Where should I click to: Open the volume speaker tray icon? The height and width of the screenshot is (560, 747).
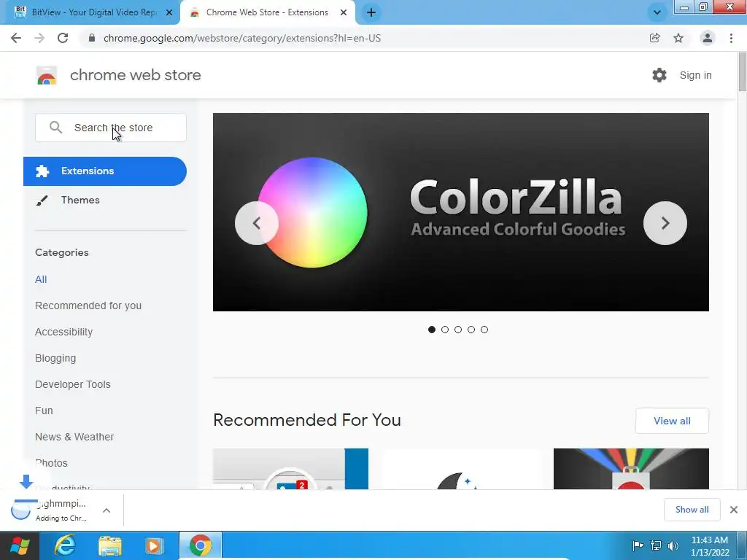click(673, 545)
